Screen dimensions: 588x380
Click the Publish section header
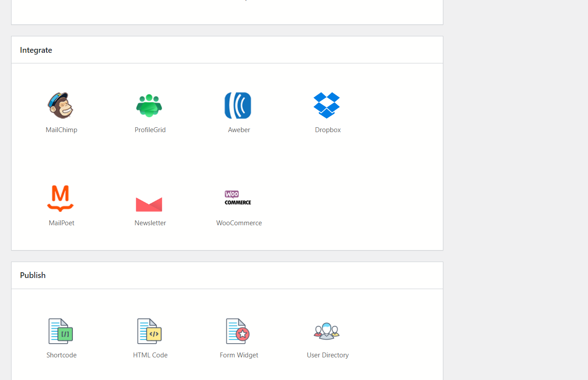click(x=32, y=275)
